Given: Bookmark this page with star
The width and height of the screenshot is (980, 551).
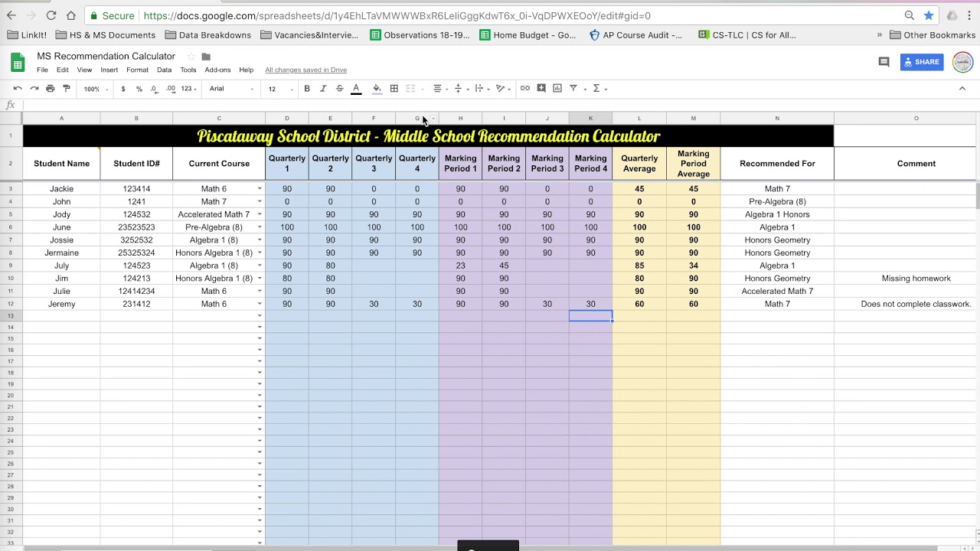Looking at the screenshot, I should (x=929, y=15).
